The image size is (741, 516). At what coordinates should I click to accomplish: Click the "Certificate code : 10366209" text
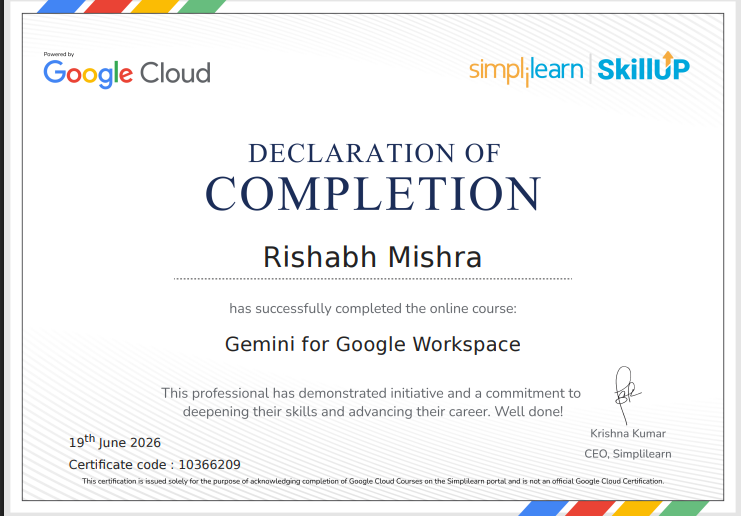tap(155, 465)
